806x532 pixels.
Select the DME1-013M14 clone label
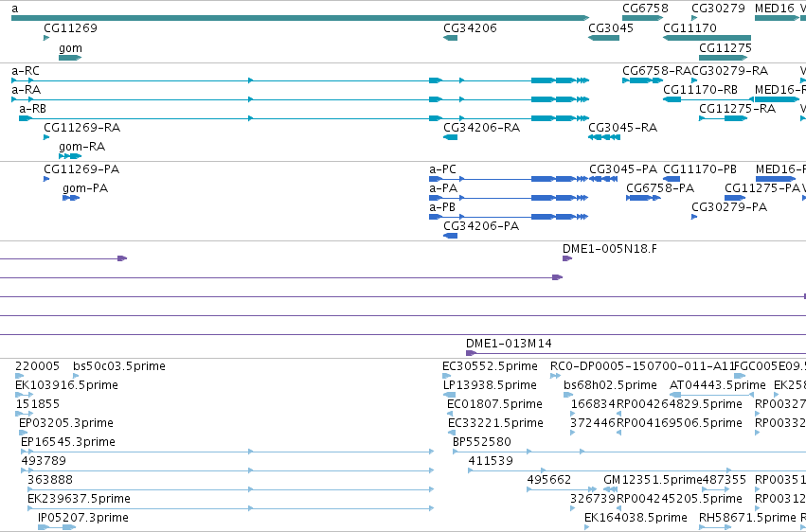pyautogui.click(x=509, y=344)
